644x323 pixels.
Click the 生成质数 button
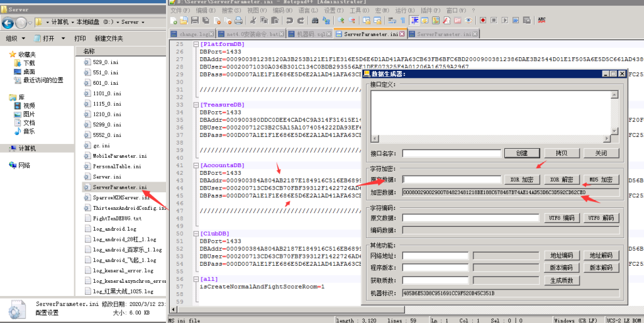[562, 280]
